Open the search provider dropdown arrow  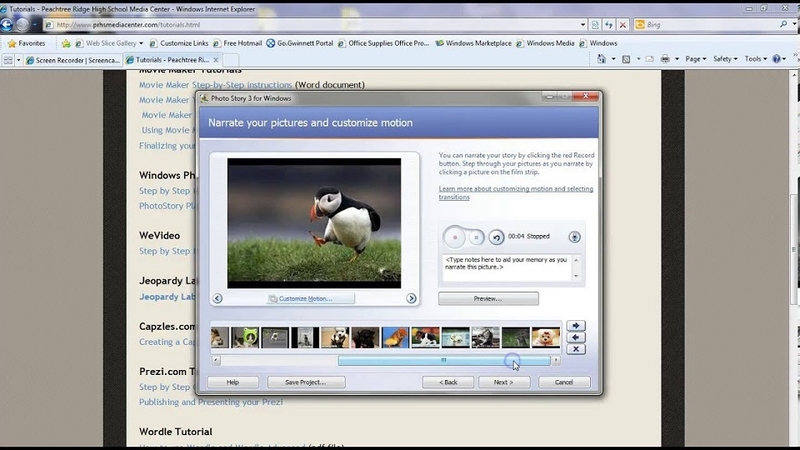794,24
